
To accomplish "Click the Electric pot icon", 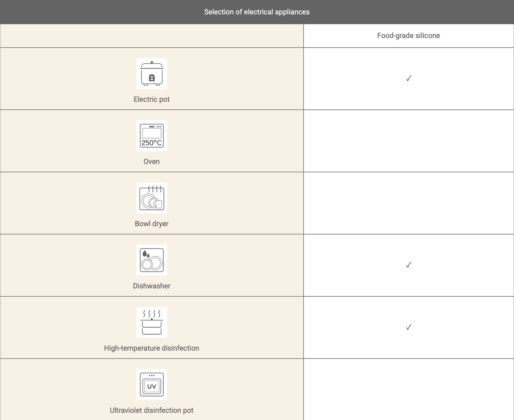I will point(152,74).
